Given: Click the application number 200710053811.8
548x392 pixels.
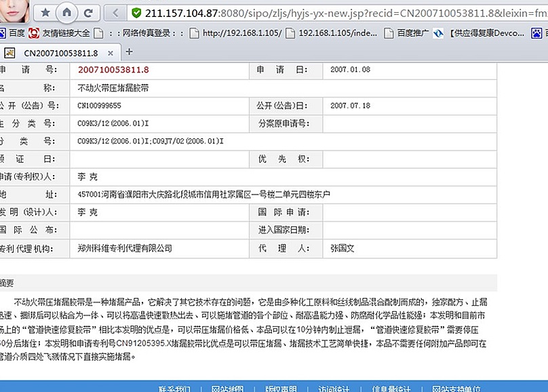Looking at the screenshot, I should pos(113,69).
